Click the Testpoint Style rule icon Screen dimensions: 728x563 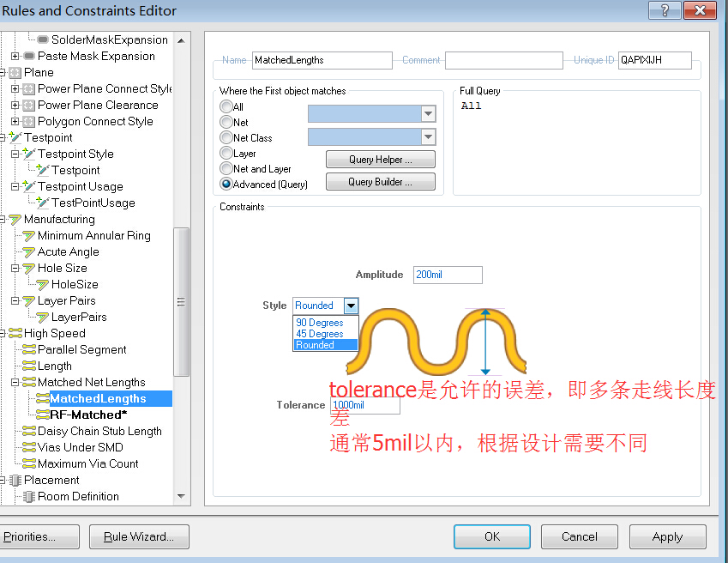(x=29, y=154)
